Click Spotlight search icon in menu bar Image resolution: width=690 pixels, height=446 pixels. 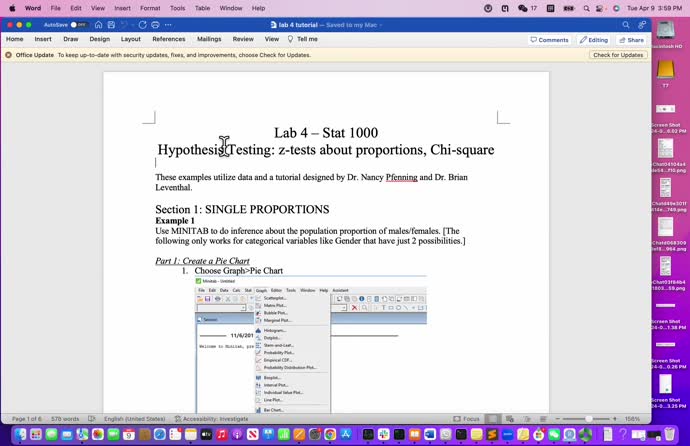click(586, 8)
